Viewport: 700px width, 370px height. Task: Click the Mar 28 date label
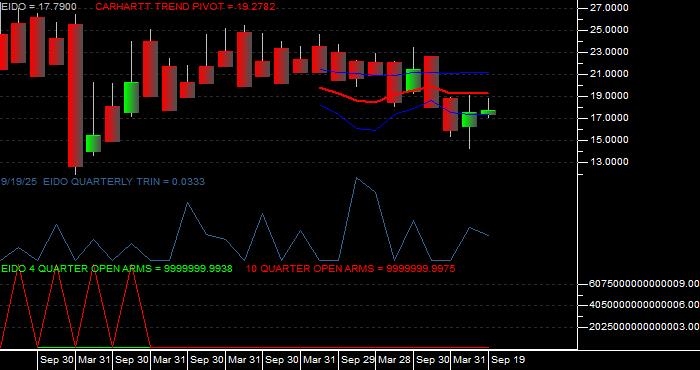coord(396,360)
